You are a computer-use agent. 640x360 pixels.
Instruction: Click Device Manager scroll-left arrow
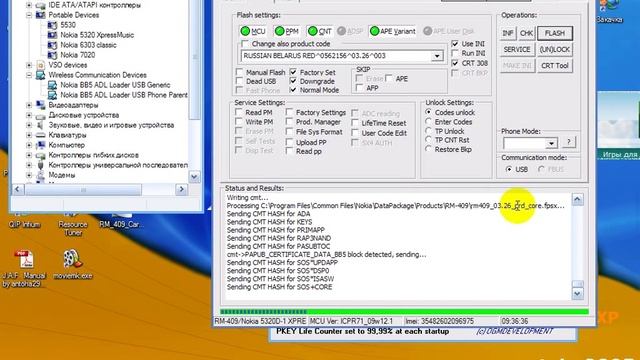[x=17, y=190]
